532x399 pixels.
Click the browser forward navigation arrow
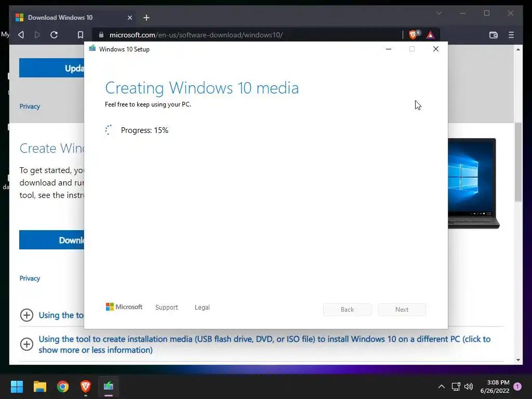37,35
